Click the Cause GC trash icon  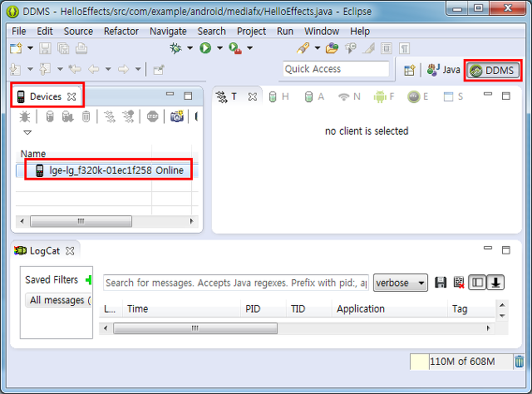click(x=86, y=116)
